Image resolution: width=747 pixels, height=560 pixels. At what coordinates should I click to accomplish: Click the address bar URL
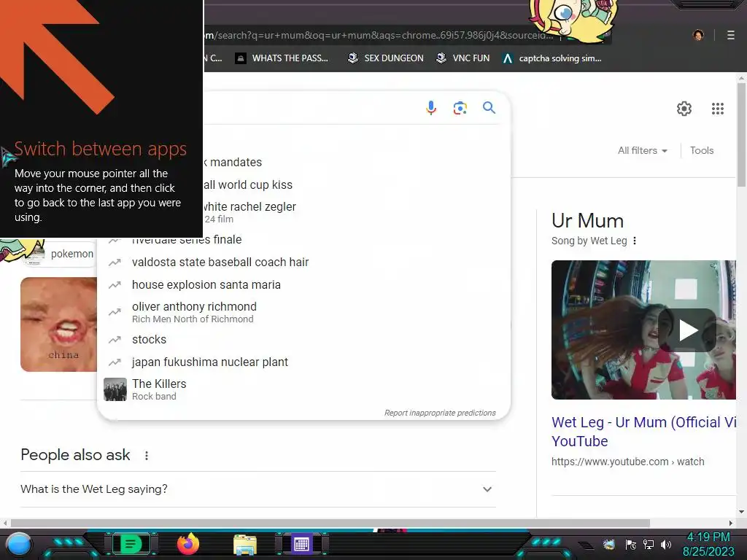pos(379,35)
